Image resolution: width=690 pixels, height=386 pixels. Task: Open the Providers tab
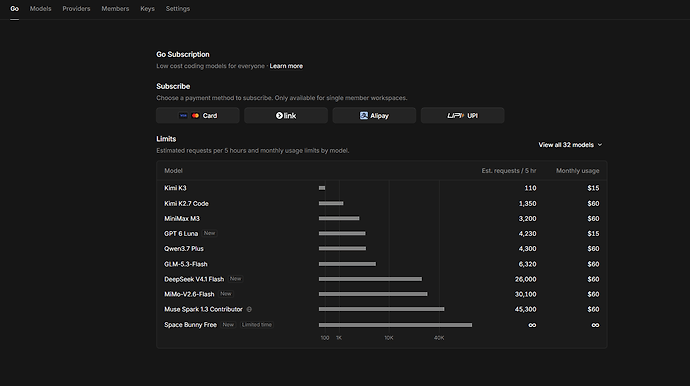[76, 9]
